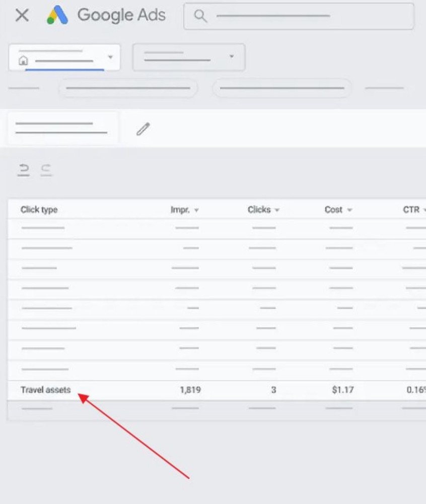Click the CTR column header
Image resolution: width=426 pixels, height=504 pixels.
click(411, 210)
